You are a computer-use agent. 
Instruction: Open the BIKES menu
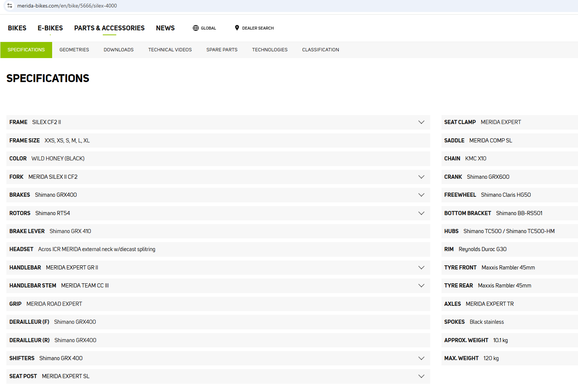point(17,28)
